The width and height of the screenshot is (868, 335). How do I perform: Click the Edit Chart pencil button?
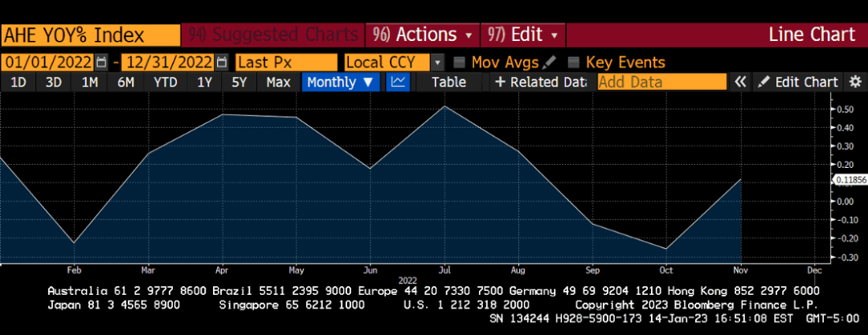coord(798,82)
